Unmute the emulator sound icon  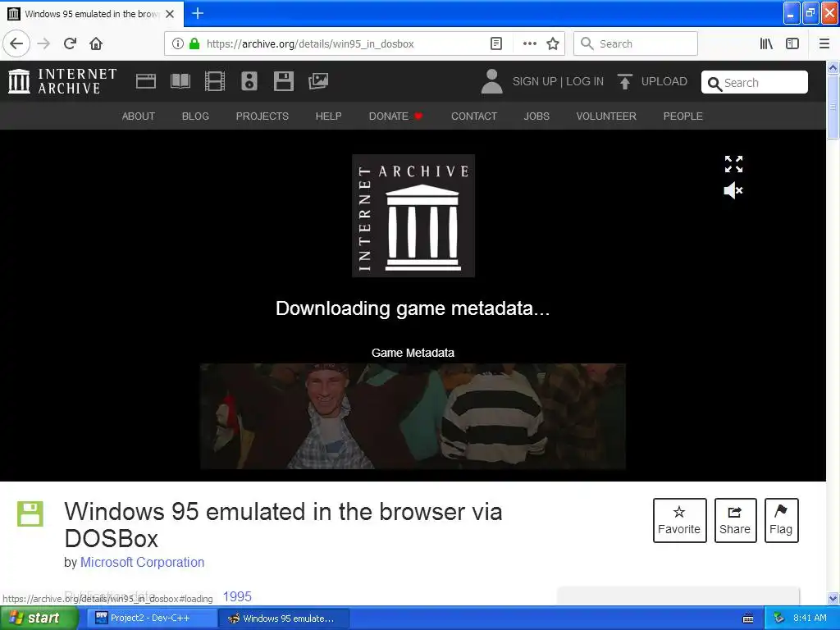(733, 190)
